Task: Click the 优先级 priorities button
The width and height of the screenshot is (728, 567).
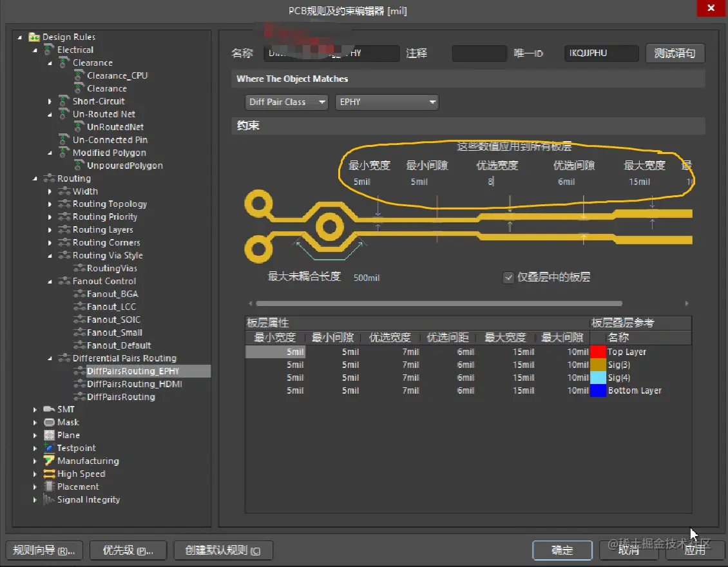Action: point(128,550)
